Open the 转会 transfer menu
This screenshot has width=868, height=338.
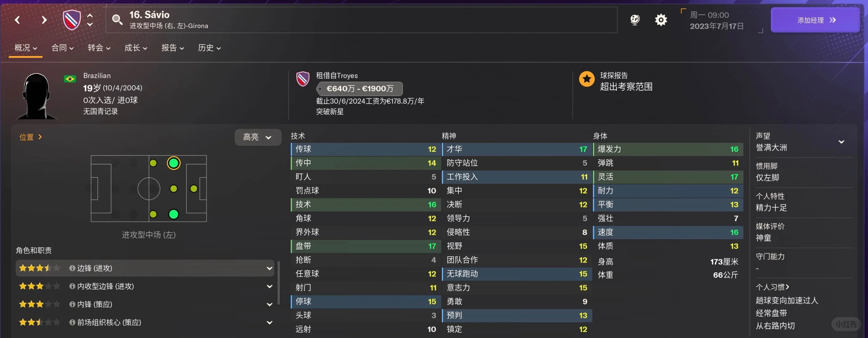coord(99,48)
